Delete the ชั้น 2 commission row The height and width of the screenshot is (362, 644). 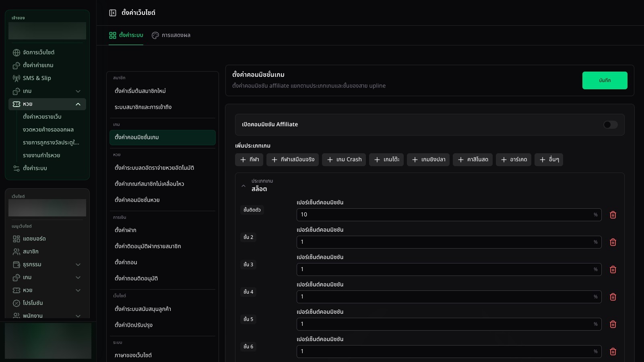(x=613, y=242)
